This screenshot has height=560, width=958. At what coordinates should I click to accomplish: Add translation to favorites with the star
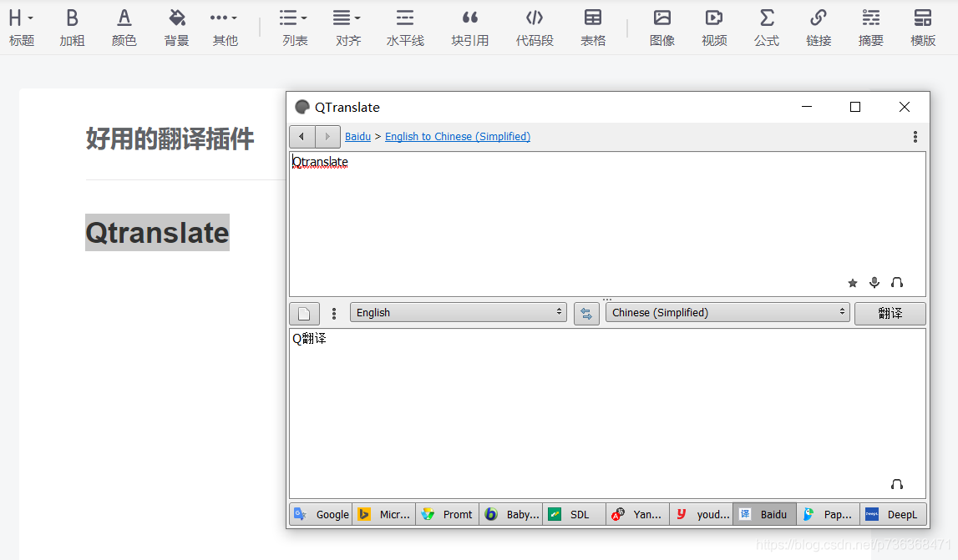pos(852,283)
